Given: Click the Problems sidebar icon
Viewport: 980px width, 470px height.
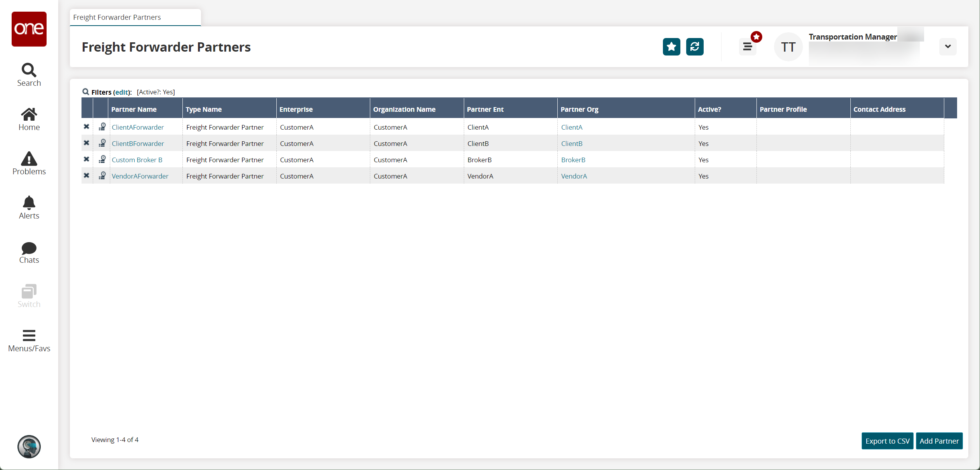Looking at the screenshot, I should click(29, 163).
